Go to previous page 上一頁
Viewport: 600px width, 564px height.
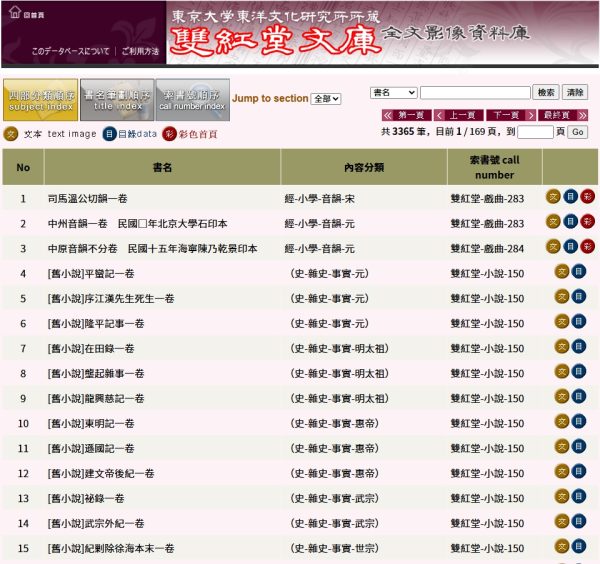[x=458, y=115]
